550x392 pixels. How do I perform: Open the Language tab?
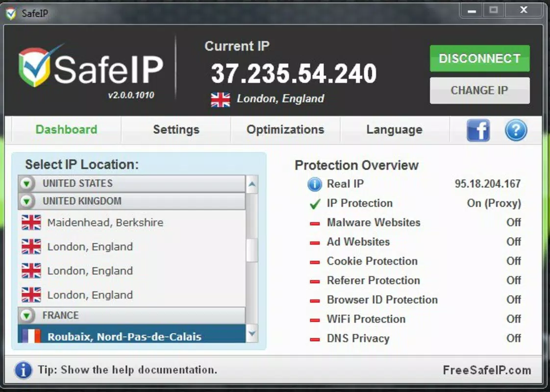pyautogui.click(x=395, y=130)
